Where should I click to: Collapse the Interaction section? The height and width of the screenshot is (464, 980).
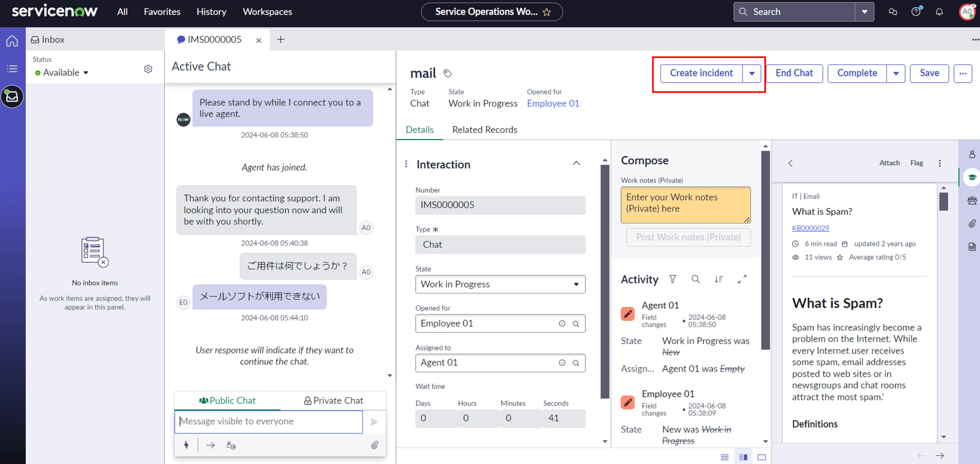[x=576, y=164]
